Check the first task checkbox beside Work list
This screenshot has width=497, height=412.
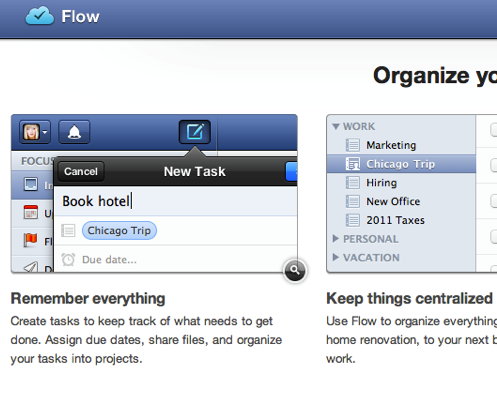494,130
